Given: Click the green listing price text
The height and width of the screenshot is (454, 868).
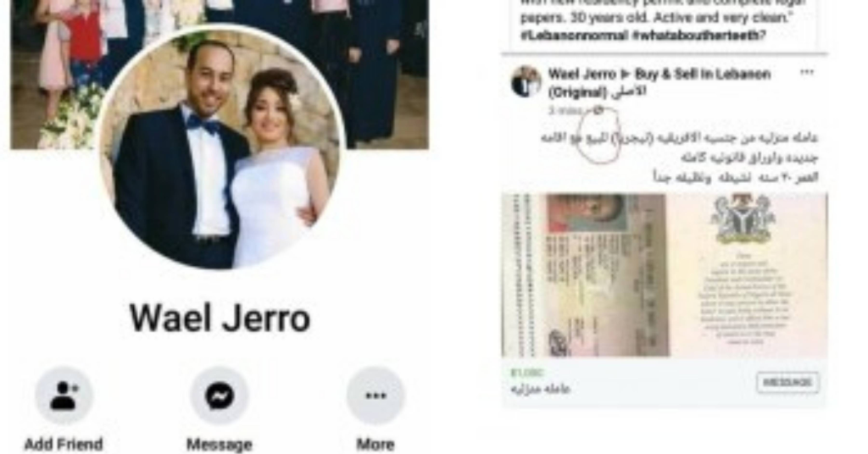Looking at the screenshot, I should pos(527,373).
